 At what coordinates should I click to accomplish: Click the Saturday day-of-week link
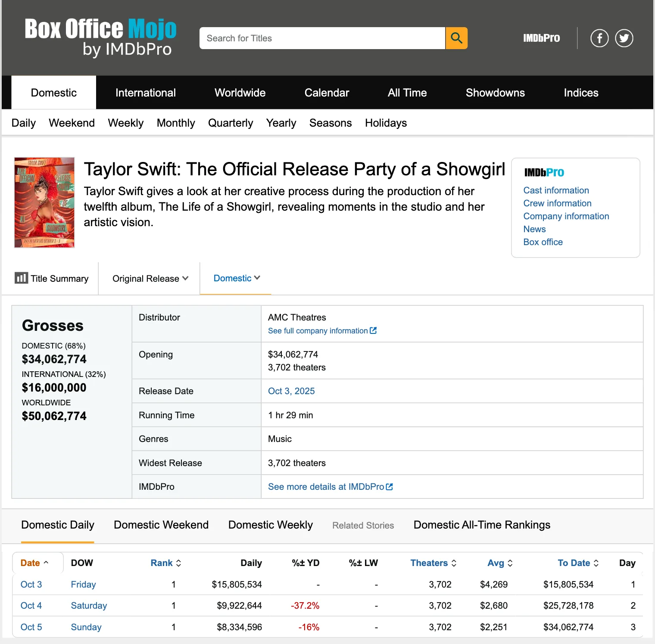(89, 606)
